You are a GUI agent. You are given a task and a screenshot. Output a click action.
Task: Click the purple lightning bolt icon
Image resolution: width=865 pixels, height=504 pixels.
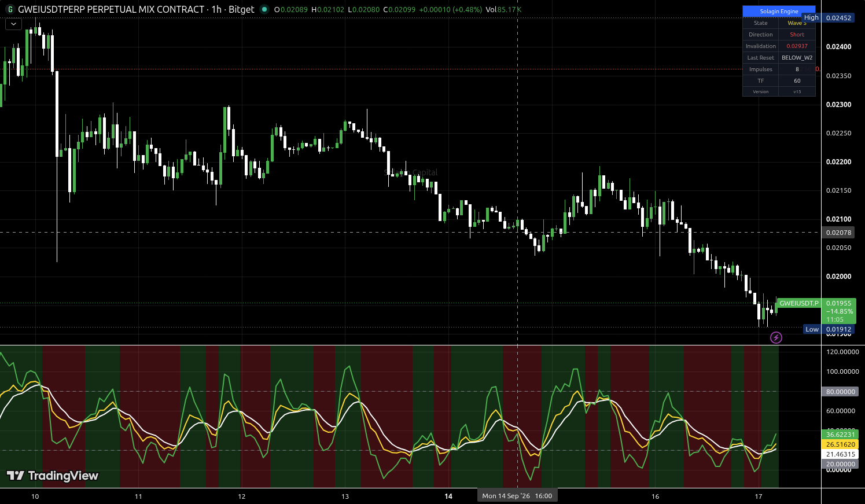tap(776, 337)
